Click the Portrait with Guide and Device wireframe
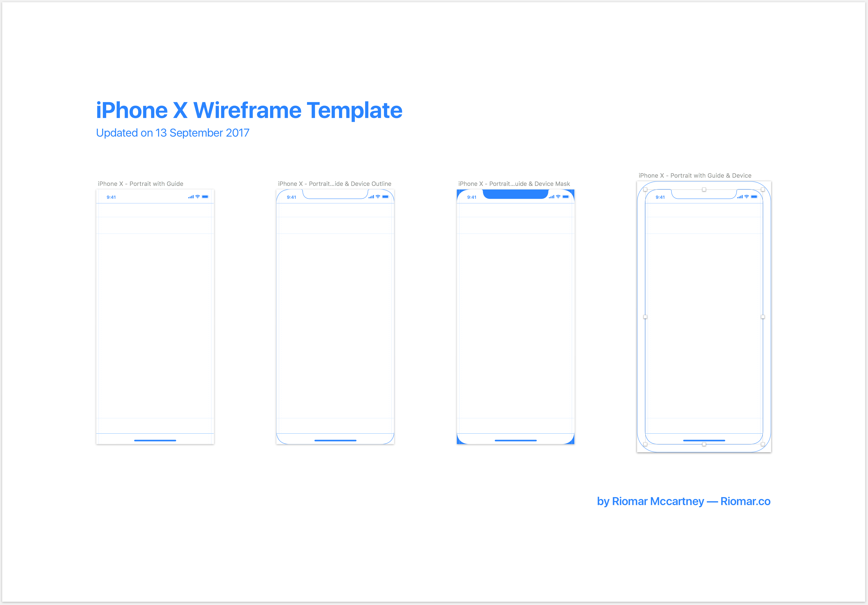This screenshot has height=605, width=868. click(x=714, y=324)
